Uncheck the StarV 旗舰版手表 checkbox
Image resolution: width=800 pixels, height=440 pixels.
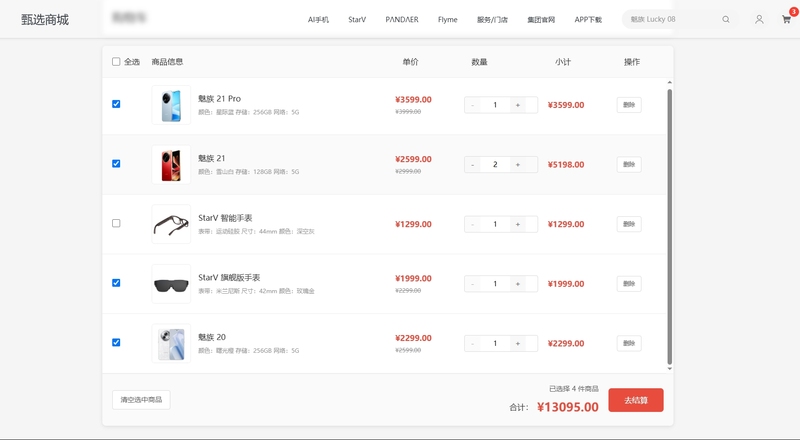click(x=116, y=283)
